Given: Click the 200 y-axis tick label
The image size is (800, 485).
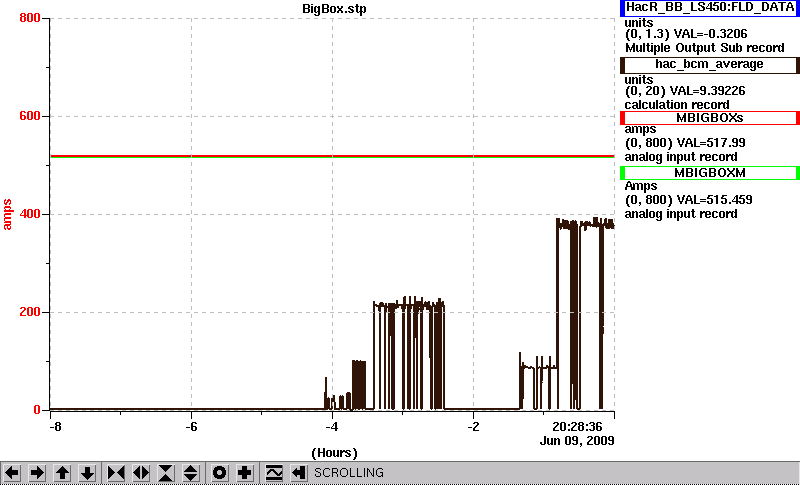Looking at the screenshot, I should [x=30, y=312].
